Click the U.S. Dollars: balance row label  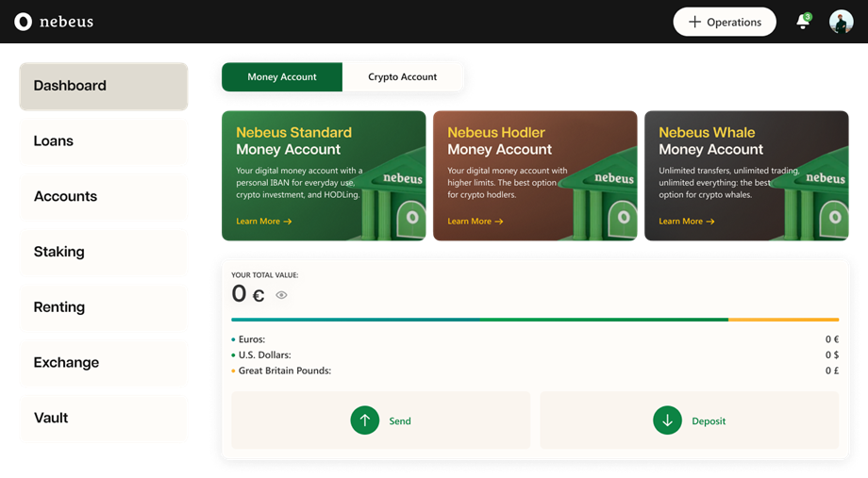264,354
